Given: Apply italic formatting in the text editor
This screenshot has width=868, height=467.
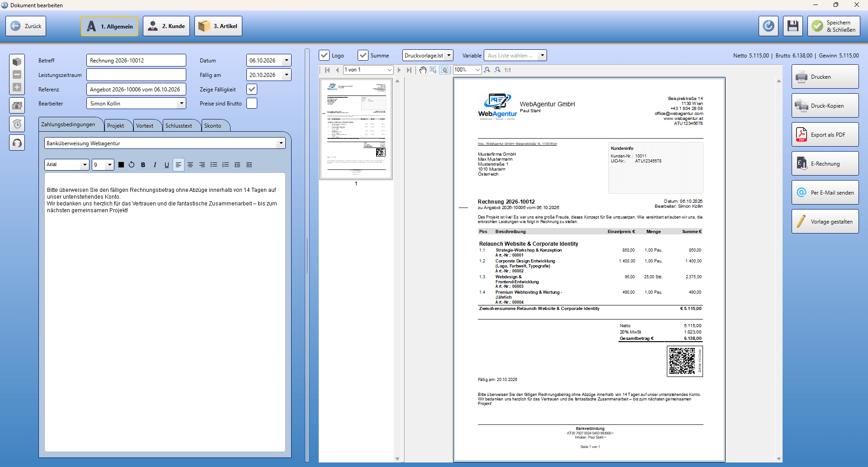Looking at the screenshot, I should [x=155, y=165].
